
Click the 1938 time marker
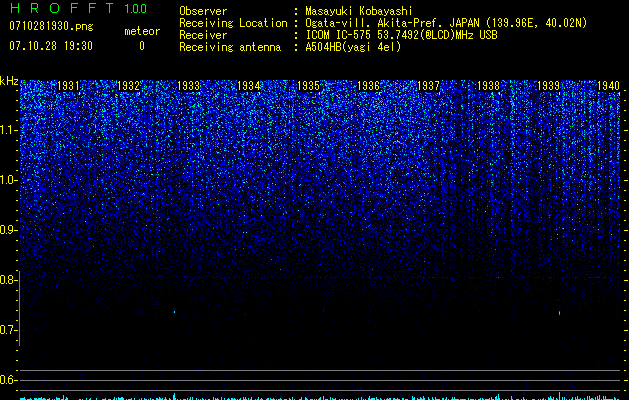[x=489, y=86]
